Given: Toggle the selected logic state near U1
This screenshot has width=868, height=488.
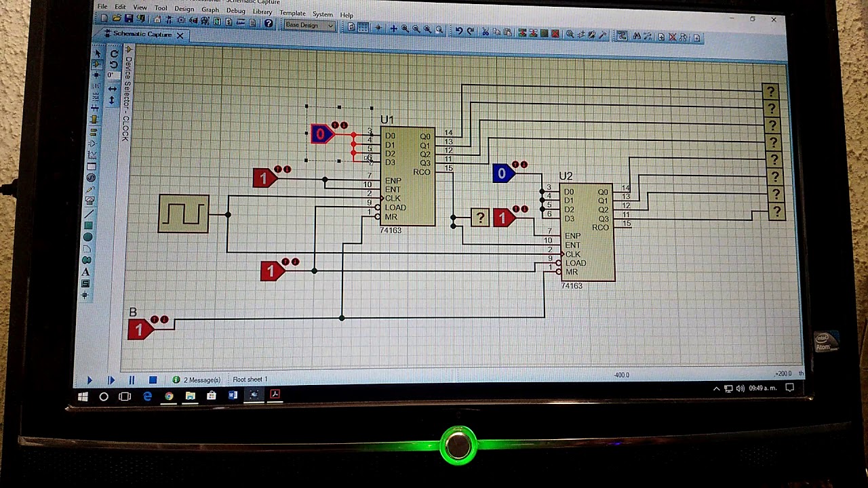Looking at the screenshot, I should (321, 134).
